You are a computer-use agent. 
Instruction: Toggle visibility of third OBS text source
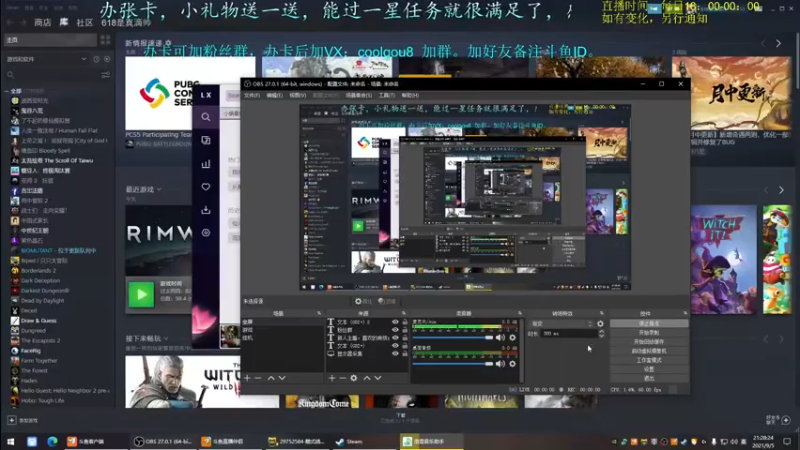[395, 338]
